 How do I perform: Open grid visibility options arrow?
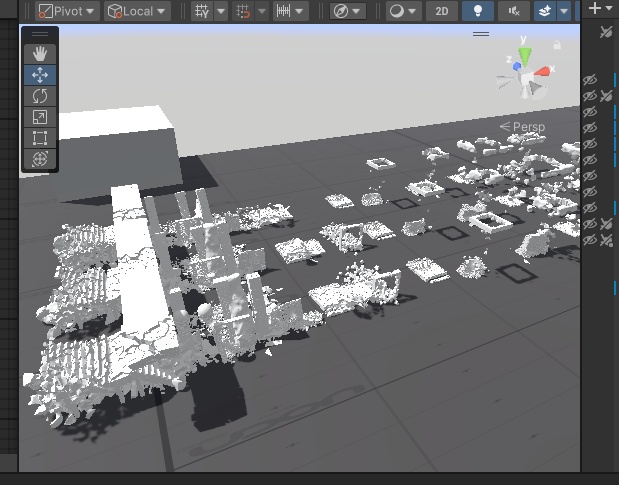pos(221,11)
